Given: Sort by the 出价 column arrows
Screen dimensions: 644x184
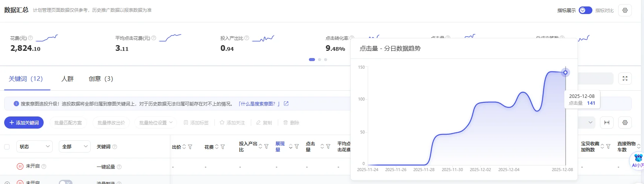Looking at the screenshot, I should pos(184,147).
